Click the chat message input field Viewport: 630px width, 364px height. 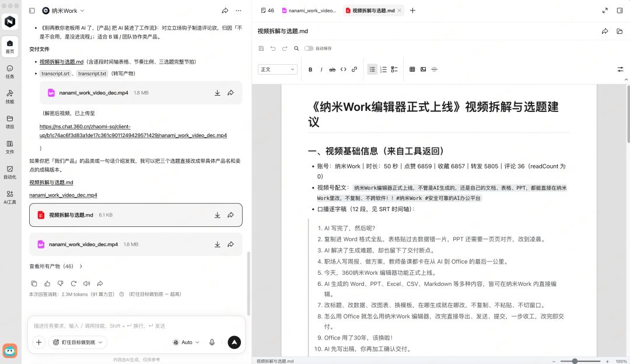[136, 326]
